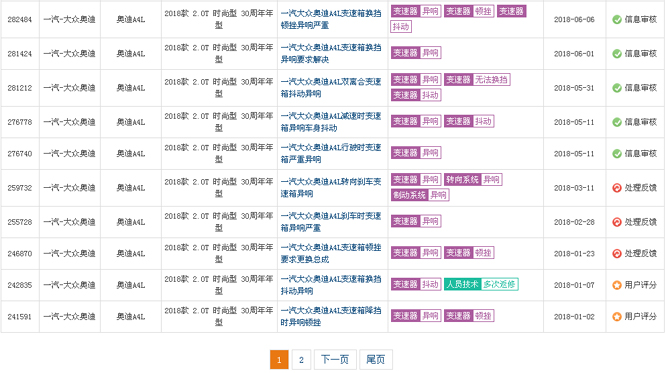The image size is (666, 373).
Task: Select current page 1 button
Action: click(279, 360)
